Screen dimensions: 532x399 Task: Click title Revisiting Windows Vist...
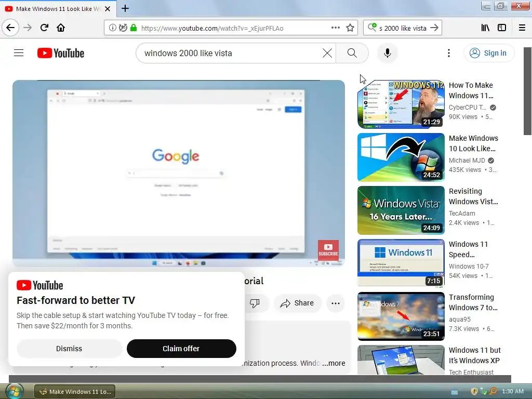click(473, 196)
